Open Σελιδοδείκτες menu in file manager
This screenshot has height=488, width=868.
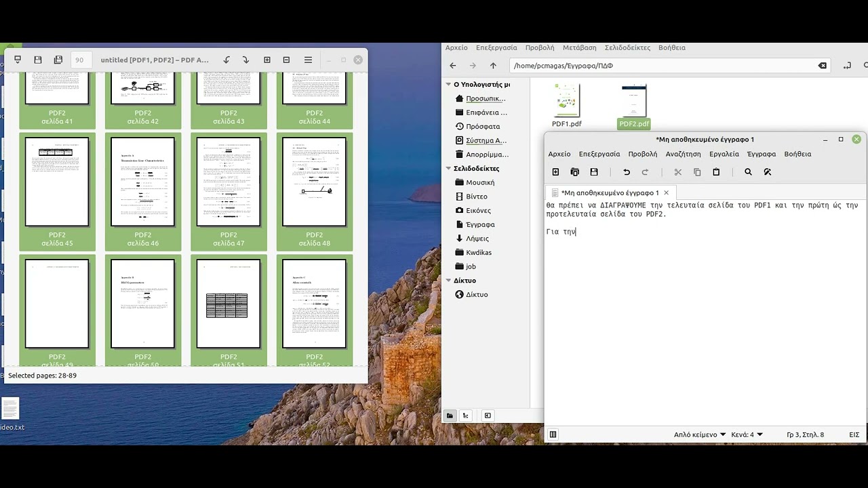pos(627,47)
